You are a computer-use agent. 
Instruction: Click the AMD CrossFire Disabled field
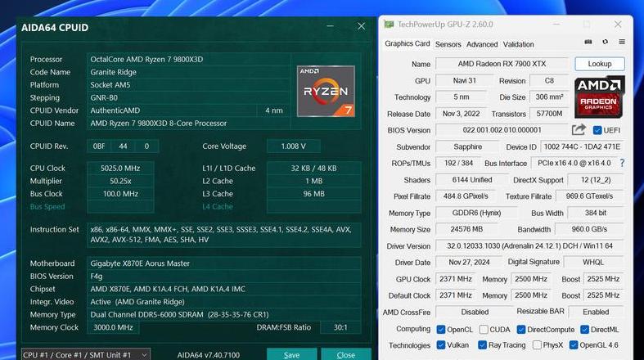pyautogui.click(x=475, y=312)
